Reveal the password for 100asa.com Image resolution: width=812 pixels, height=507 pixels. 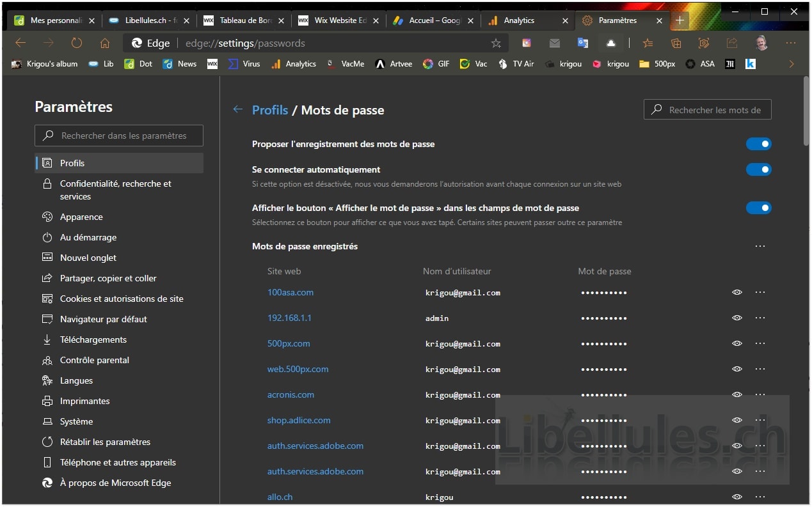[737, 292]
